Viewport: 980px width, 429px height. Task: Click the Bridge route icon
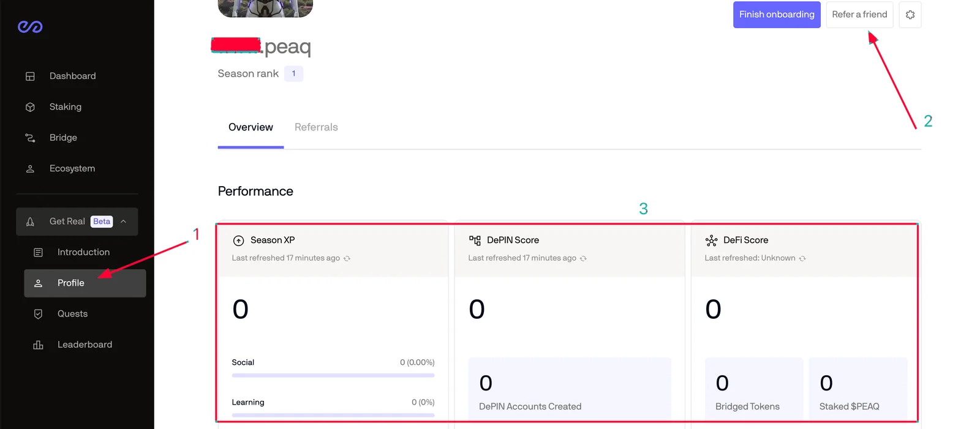(x=30, y=138)
